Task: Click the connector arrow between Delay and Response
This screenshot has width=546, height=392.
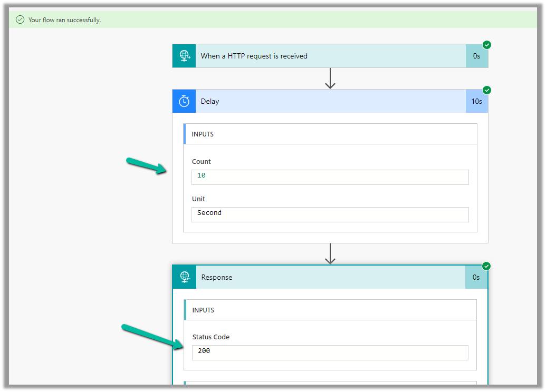Action: [x=330, y=253]
